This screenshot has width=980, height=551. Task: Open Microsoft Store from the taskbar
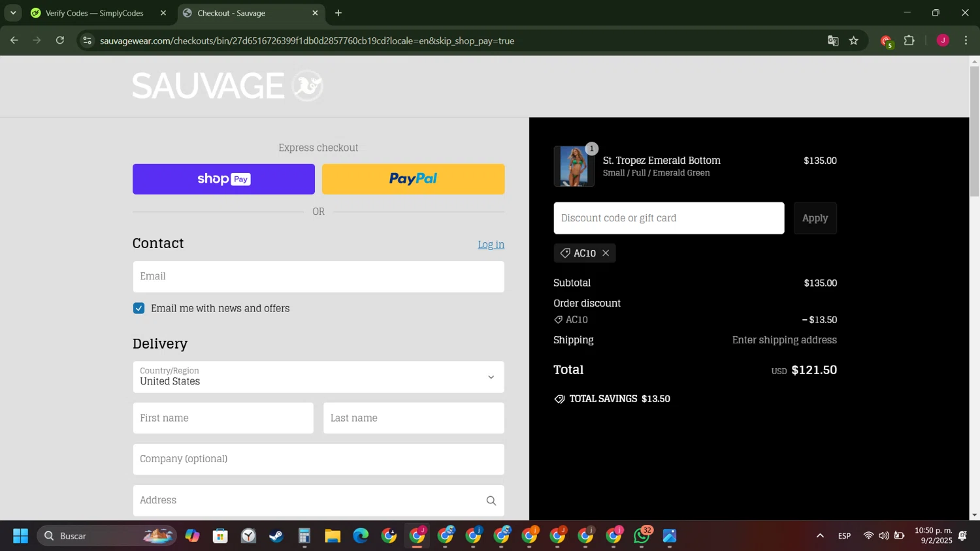click(x=220, y=536)
